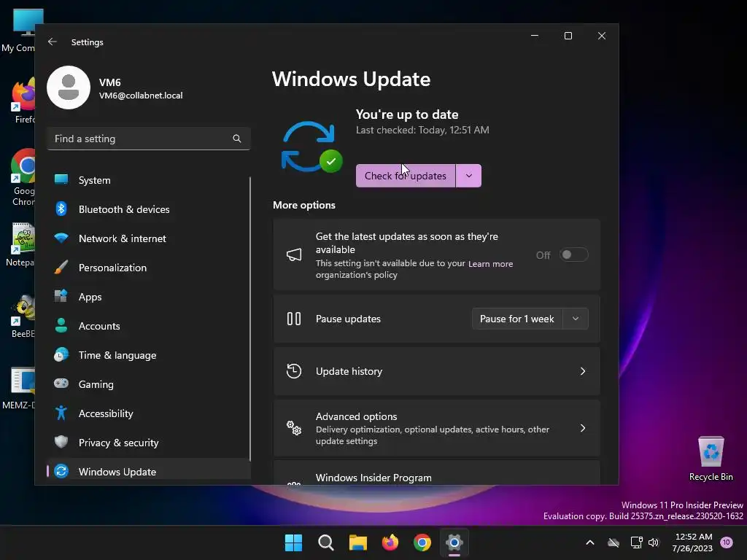Go to Privacy & security settings
The height and width of the screenshot is (560, 747).
pyautogui.click(x=149, y=443)
